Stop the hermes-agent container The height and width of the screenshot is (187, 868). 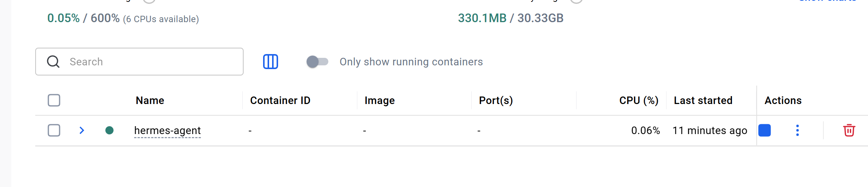(765, 130)
